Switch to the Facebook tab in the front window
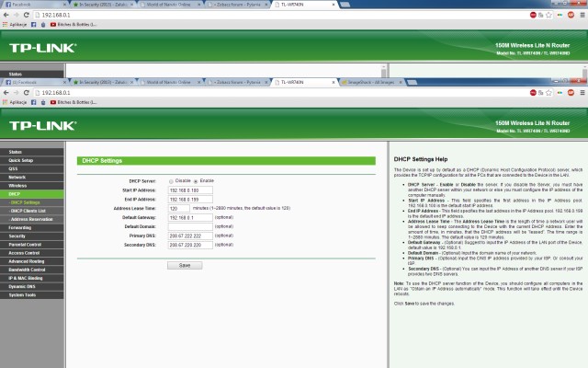Viewport: 588px width, 368px height. pos(35,82)
